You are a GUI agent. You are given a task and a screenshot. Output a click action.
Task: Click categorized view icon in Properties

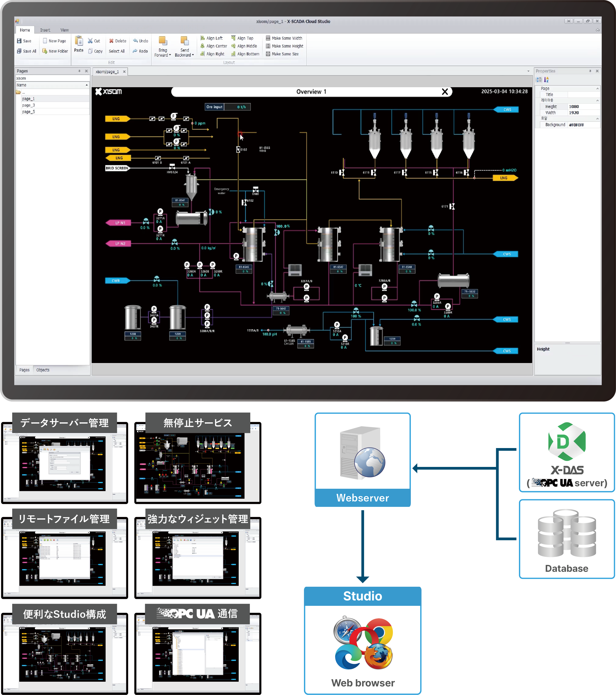[539, 80]
